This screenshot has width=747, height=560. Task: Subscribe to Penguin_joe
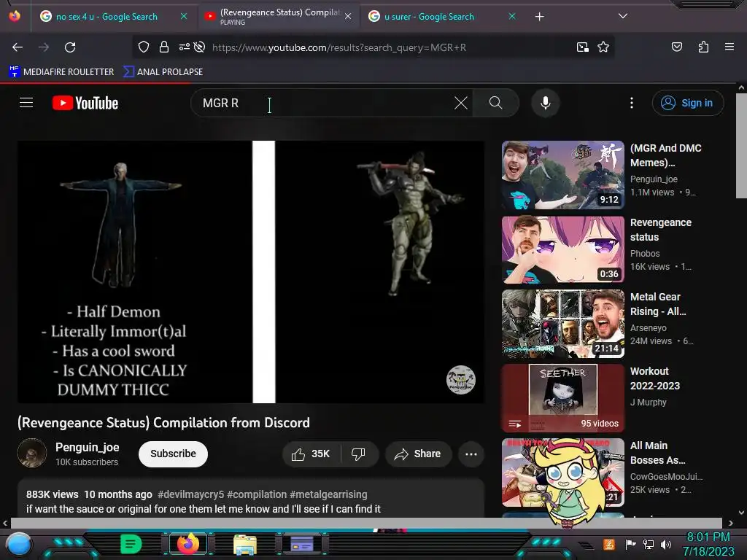(x=173, y=454)
